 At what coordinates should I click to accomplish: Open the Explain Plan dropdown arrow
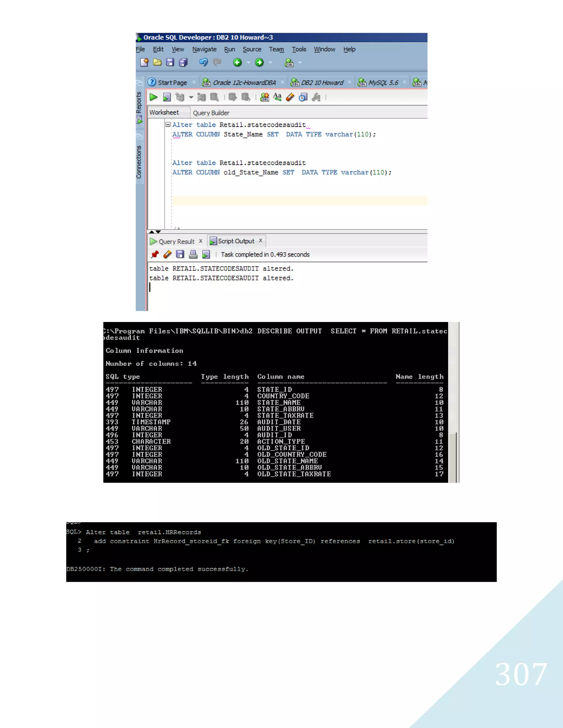pos(191,97)
